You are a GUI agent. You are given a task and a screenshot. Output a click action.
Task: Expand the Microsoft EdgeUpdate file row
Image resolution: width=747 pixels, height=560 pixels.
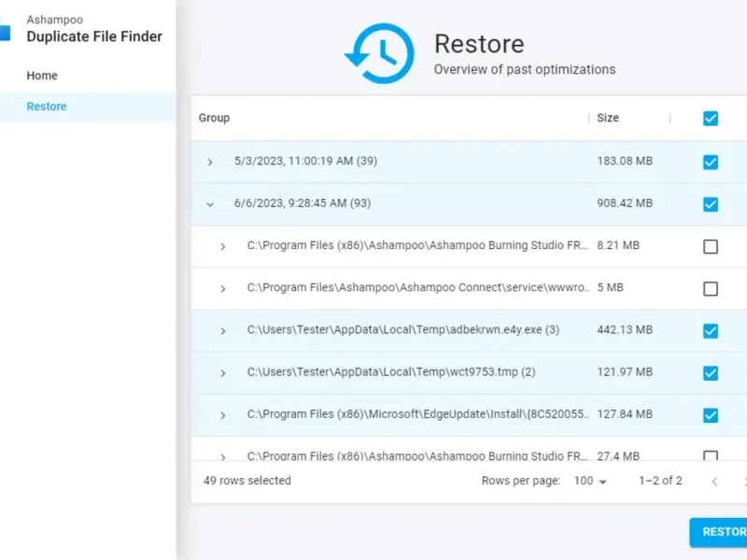coord(223,415)
